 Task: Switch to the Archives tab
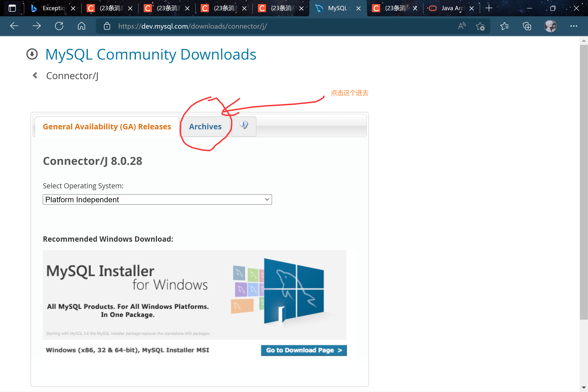205,126
